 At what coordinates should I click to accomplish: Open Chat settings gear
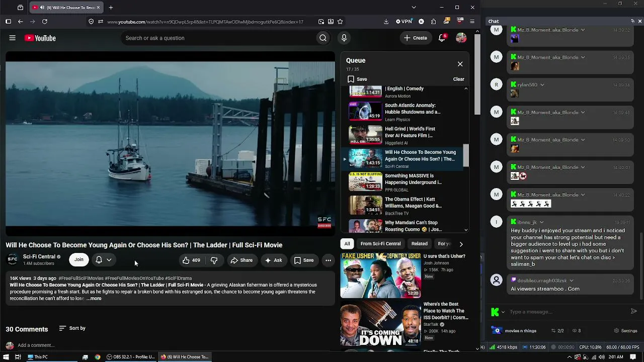pyautogui.click(x=626, y=331)
